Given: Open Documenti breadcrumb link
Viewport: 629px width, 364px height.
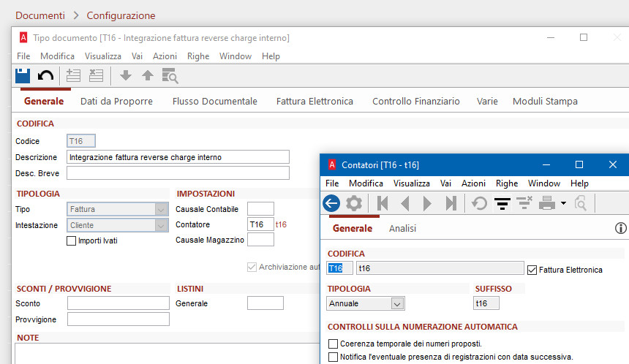Looking at the screenshot, I should click(40, 15).
